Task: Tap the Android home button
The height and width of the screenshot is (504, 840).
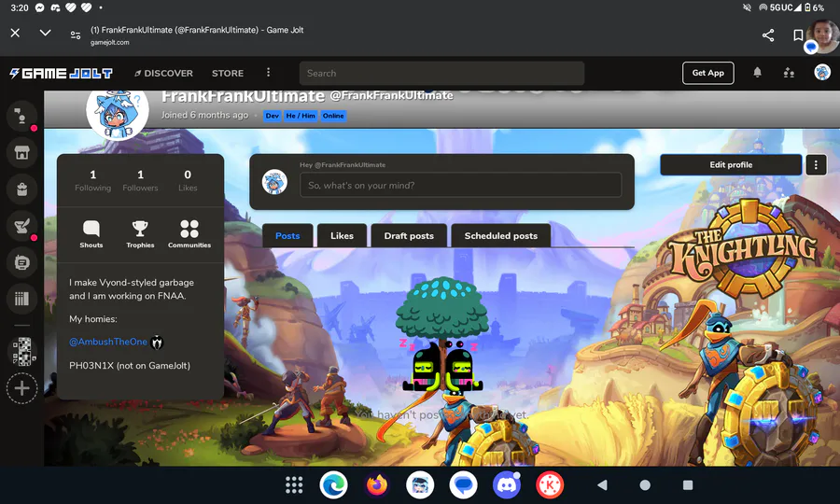Action: coord(645,484)
